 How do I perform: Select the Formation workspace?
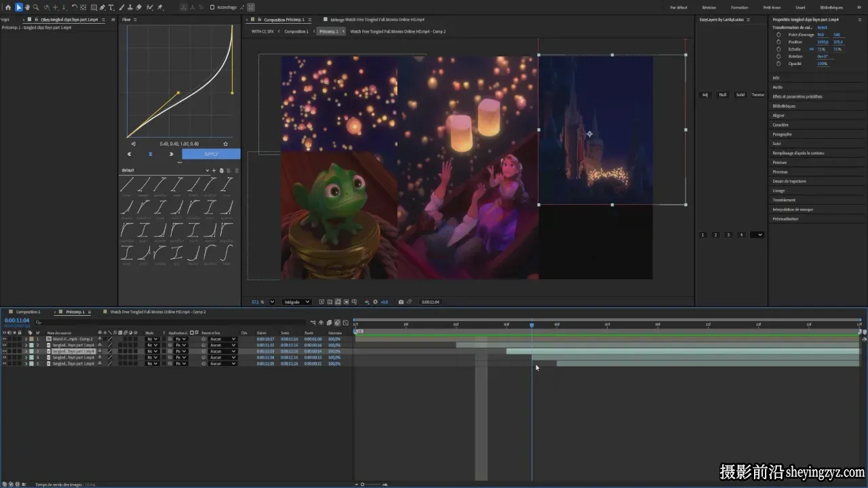pyautogui.click(x=739, y=7)
